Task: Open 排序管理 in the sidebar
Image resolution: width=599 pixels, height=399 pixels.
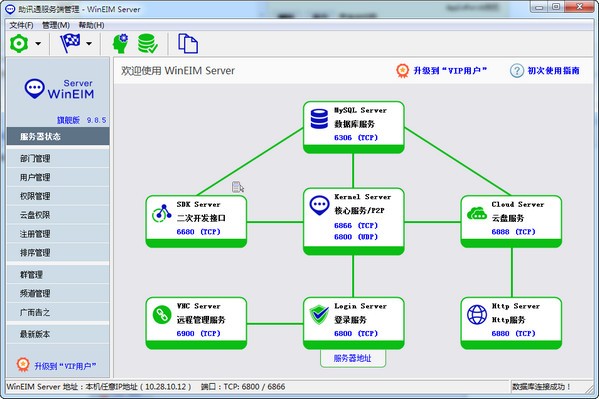Action: click(x=58, y=252)
